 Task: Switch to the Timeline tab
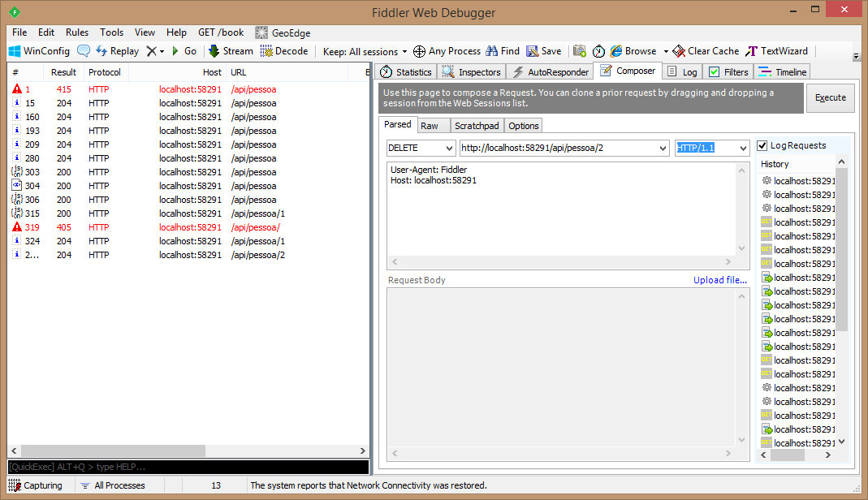783,72
